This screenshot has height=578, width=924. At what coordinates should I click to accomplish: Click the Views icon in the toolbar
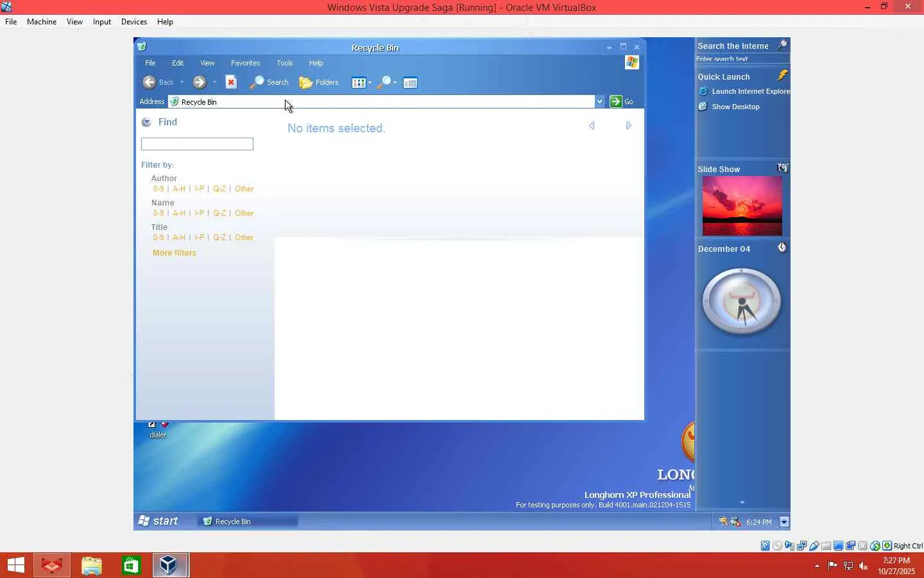[358, 82]
